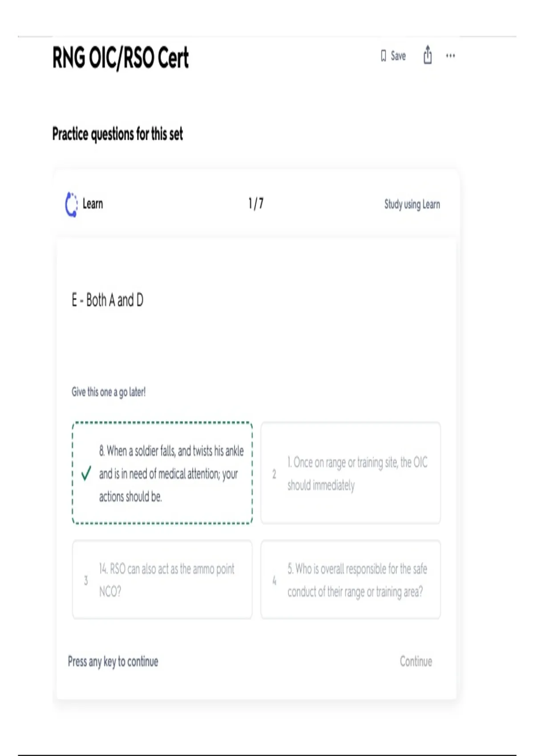This screenshot has width=534, height=756.
Task: Click 'Press any key to continue' text
Action: (113, 661)
